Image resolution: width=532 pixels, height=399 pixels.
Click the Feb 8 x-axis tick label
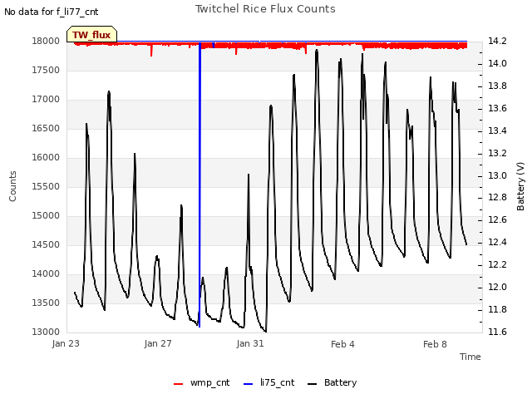435,344
